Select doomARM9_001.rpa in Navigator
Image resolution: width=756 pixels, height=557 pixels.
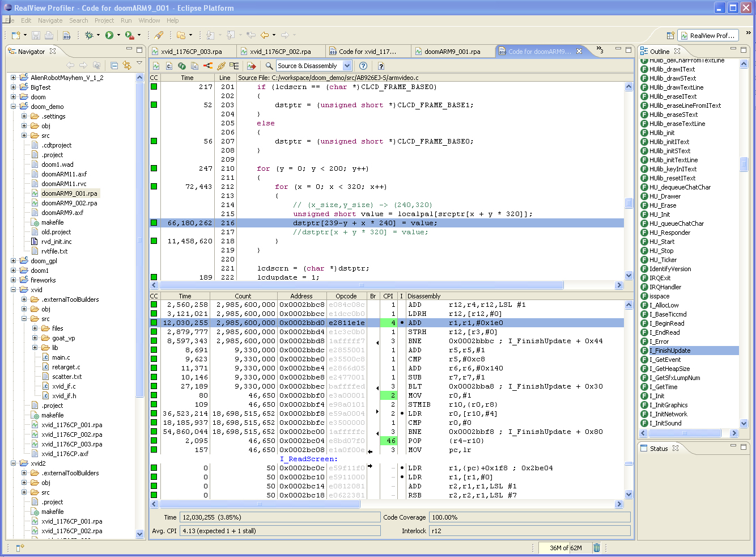click(x=69, y=193)
